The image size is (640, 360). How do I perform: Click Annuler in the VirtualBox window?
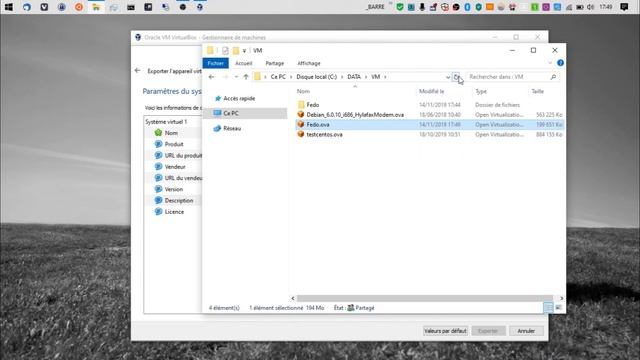526,331
